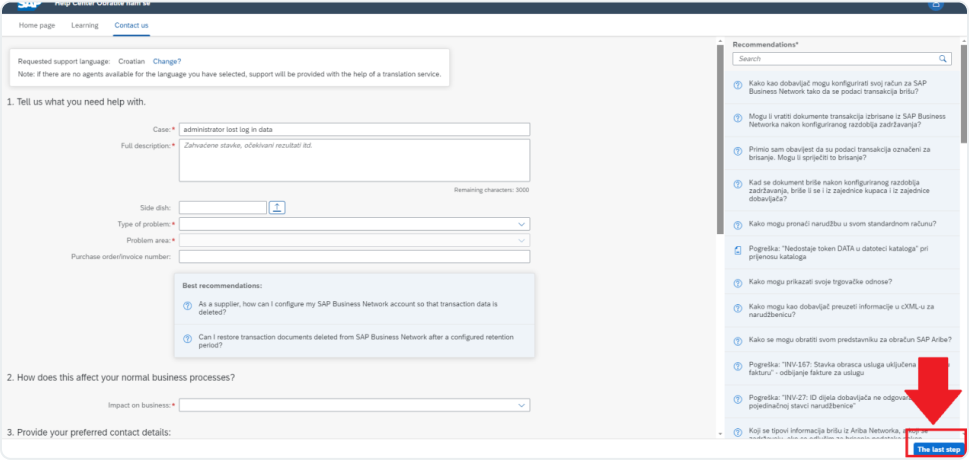Click document icon beside 'Nedostaje token DATA' error

(738, 250)
